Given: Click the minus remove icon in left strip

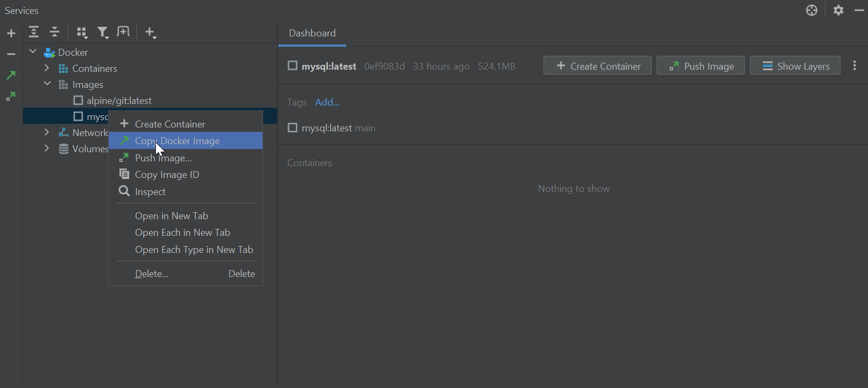Looking at the screenshot, I should coord(11,54).
